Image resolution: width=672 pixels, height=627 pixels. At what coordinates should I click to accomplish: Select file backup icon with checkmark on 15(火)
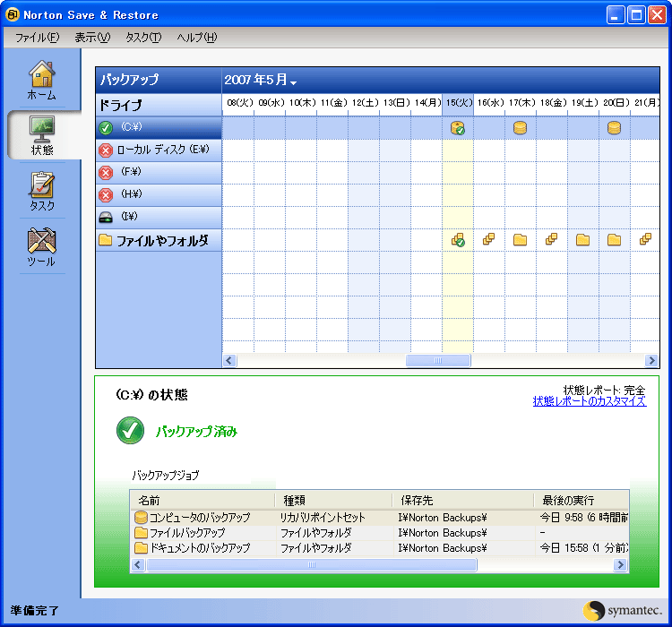pyautogui.click(x=458, y=240)
